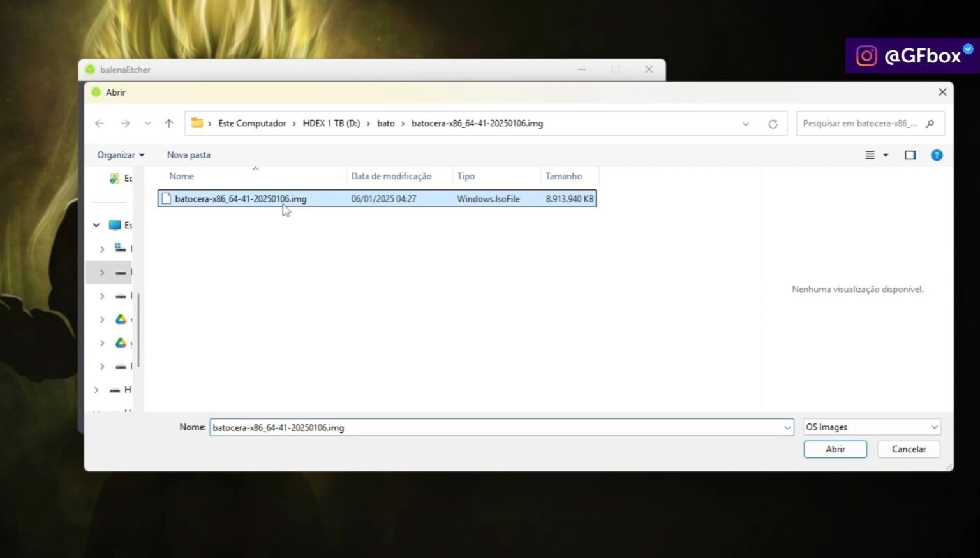Collapse Este Computador in the sidebar tree
The height and width of the screenshot is (558, 980).
96,225
